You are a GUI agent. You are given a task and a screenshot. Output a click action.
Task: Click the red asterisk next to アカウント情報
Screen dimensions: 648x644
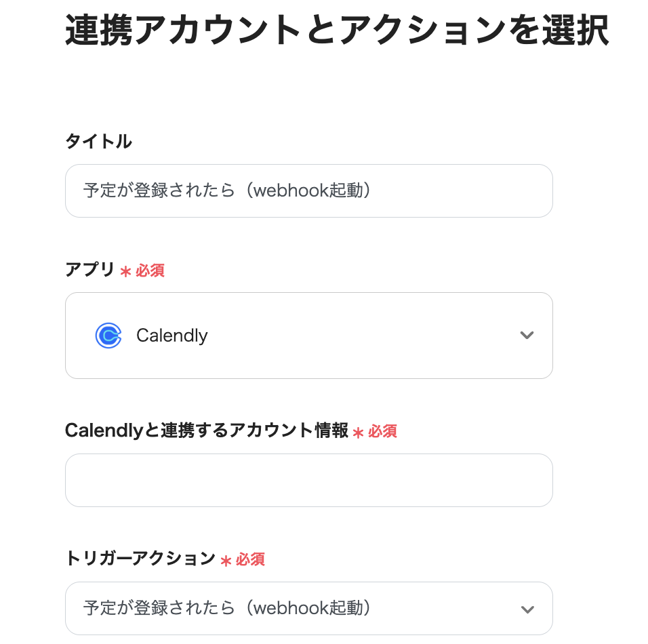coord(358,432)
